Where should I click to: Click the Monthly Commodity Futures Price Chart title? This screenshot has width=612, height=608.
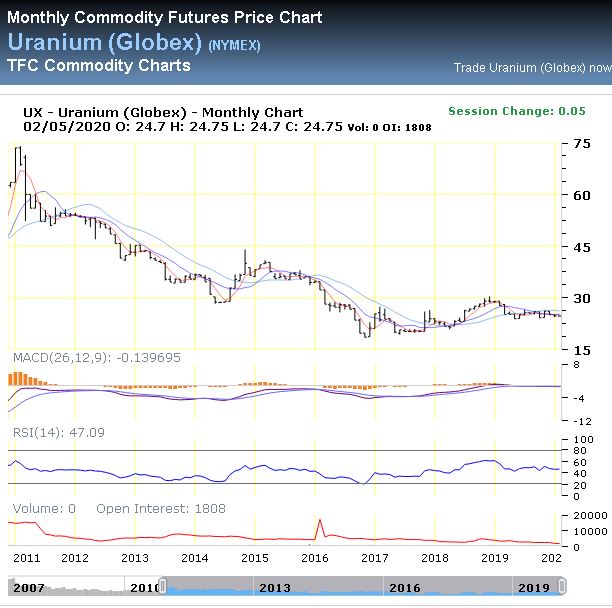pyautogui.click(x=165, y=18)
